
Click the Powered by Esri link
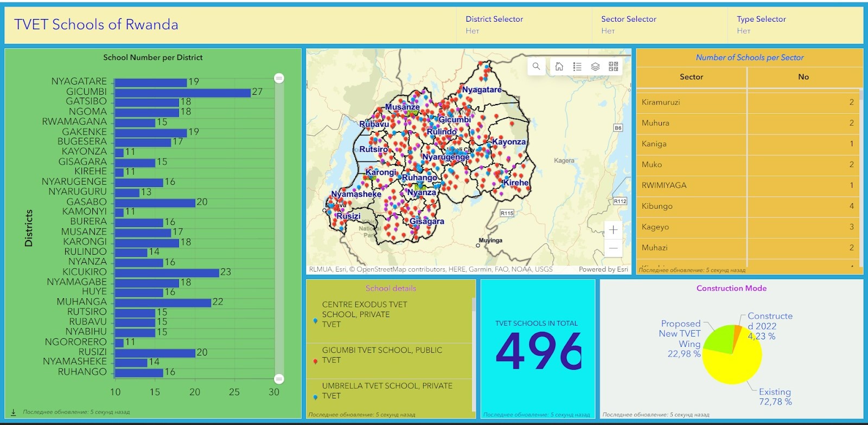click(x=603, y=269)
